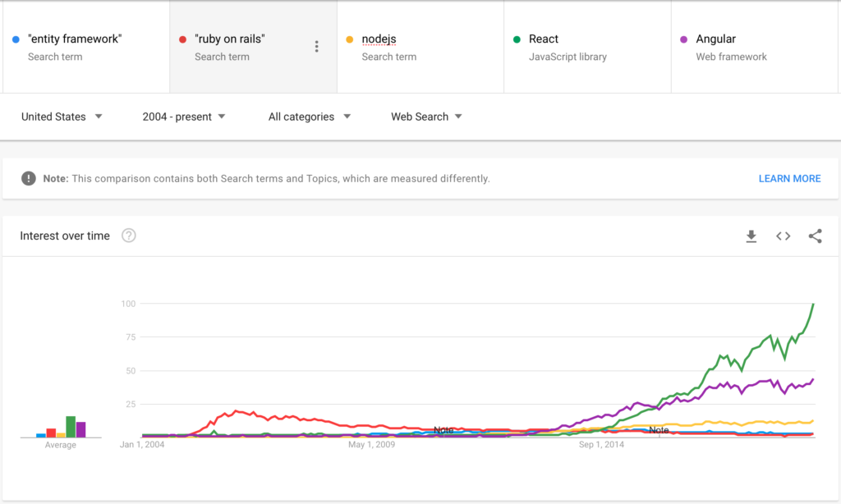This screenshot has width=841, height=504.
Task: Download the Interest over time data
Action: 751,236
